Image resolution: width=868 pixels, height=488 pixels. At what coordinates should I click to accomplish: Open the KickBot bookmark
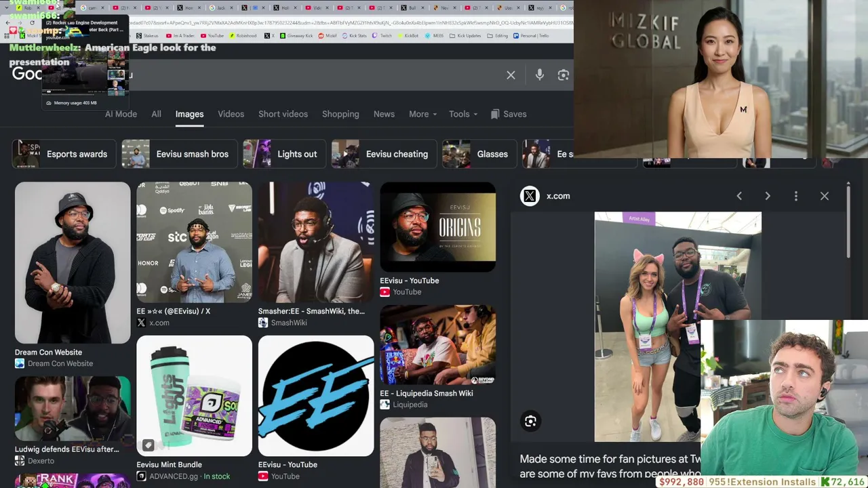[x=408, y=36]
